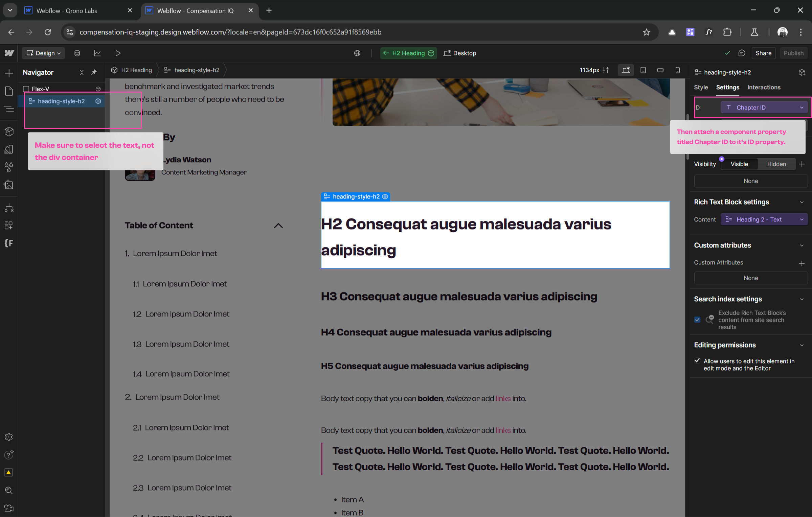Open the CMS database icon
This screenshot has height=517, width=812.
pos(77,53)
